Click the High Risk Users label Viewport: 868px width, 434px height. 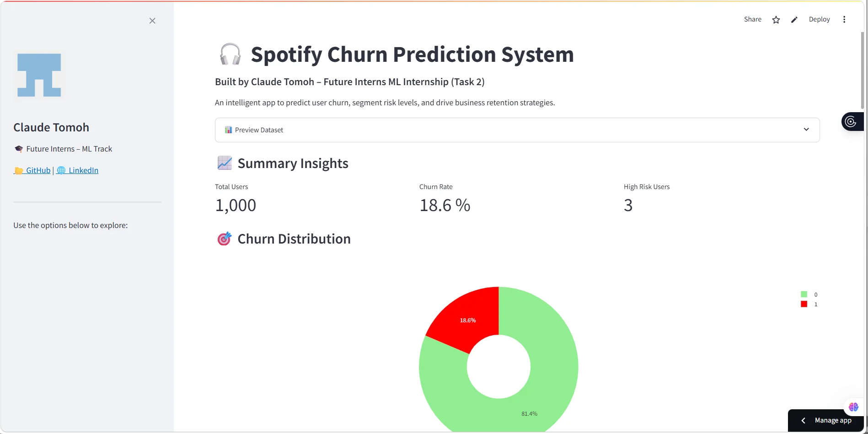(647, 187)
